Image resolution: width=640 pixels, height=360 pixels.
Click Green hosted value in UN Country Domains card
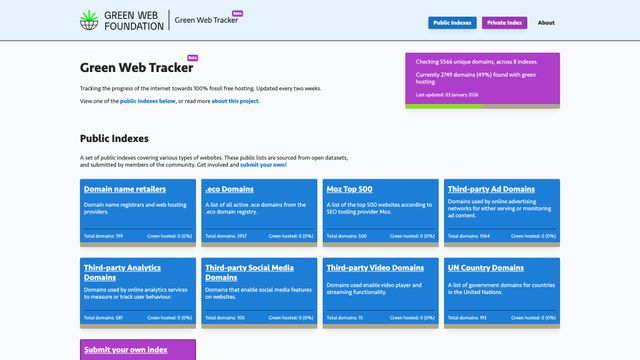(x=533, y=318)
